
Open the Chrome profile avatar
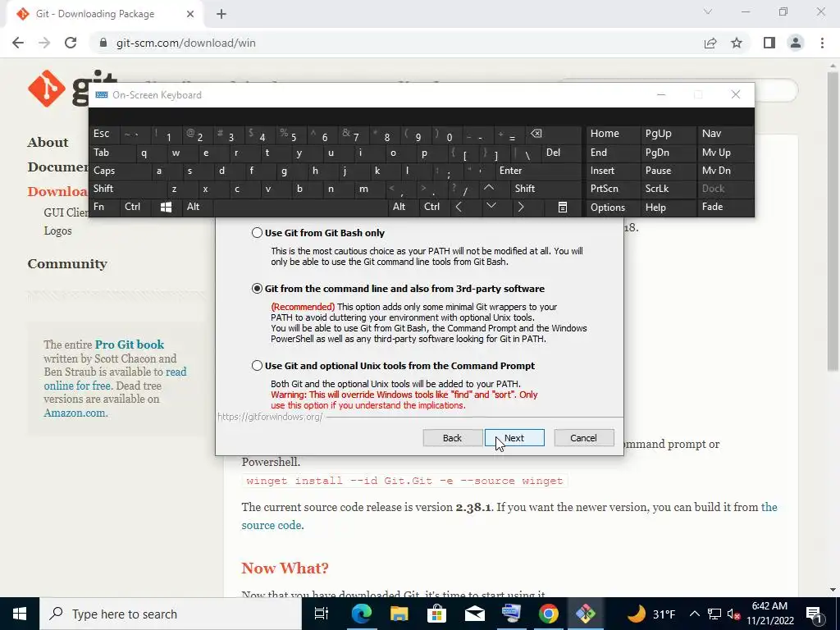[796, 43]
